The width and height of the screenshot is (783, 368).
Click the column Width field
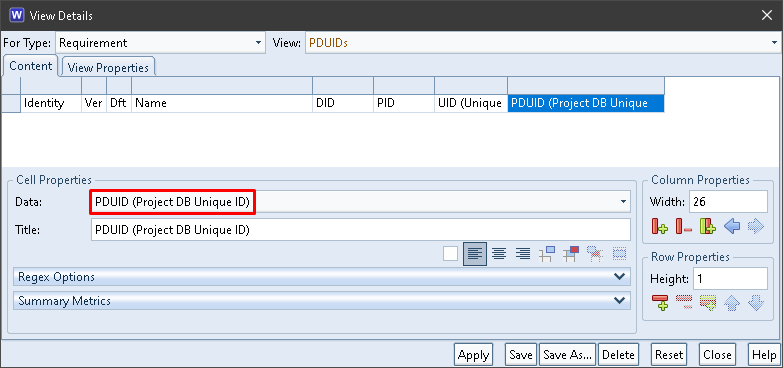[x=728, y=202]
